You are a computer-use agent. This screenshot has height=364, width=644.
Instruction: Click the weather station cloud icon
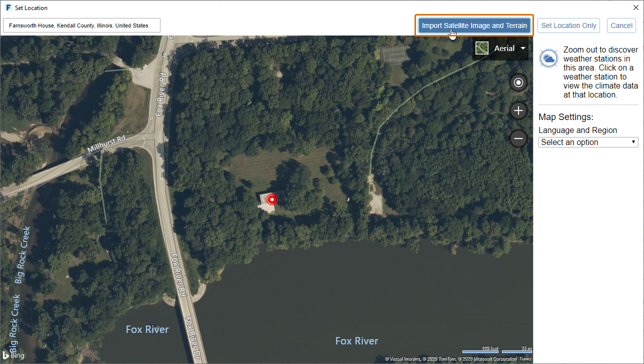pos(548,59)
